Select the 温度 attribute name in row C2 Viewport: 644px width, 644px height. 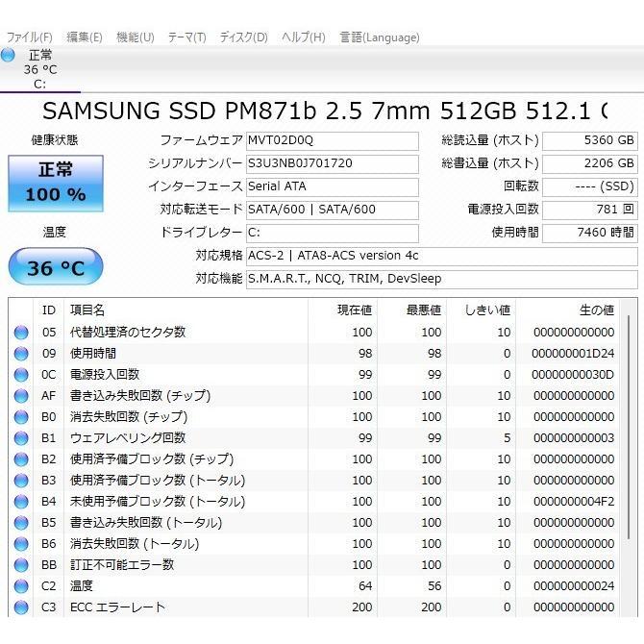tap(82, 585)
